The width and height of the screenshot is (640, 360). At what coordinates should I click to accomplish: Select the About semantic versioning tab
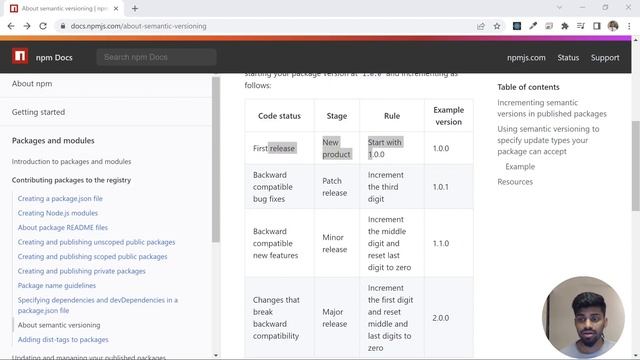point(64,9)
